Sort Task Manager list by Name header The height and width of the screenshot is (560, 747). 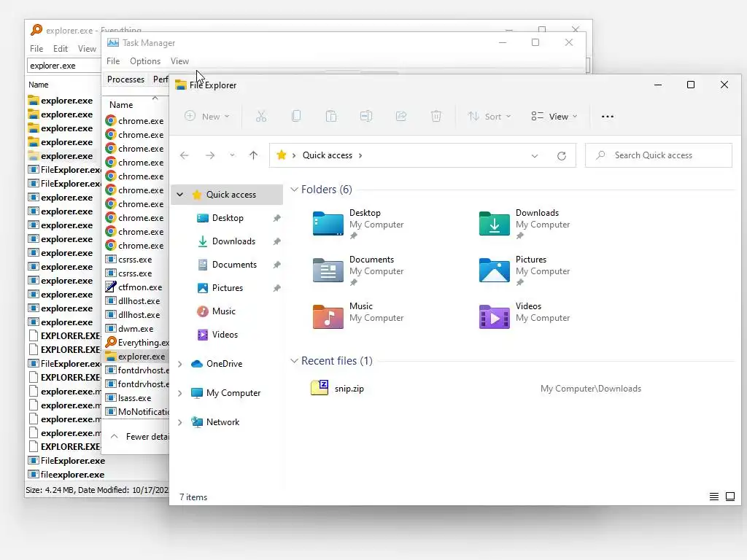point(121,105)
